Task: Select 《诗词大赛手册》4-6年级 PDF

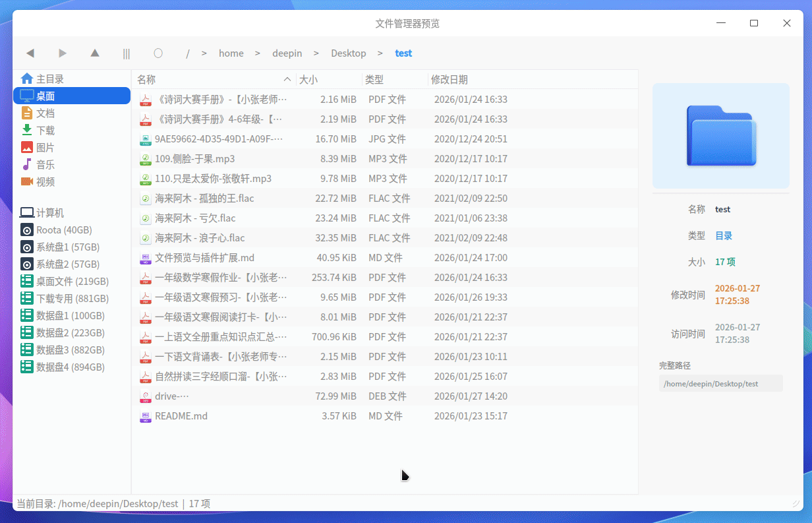Action: pyautogui.click(x=385, y=119)
